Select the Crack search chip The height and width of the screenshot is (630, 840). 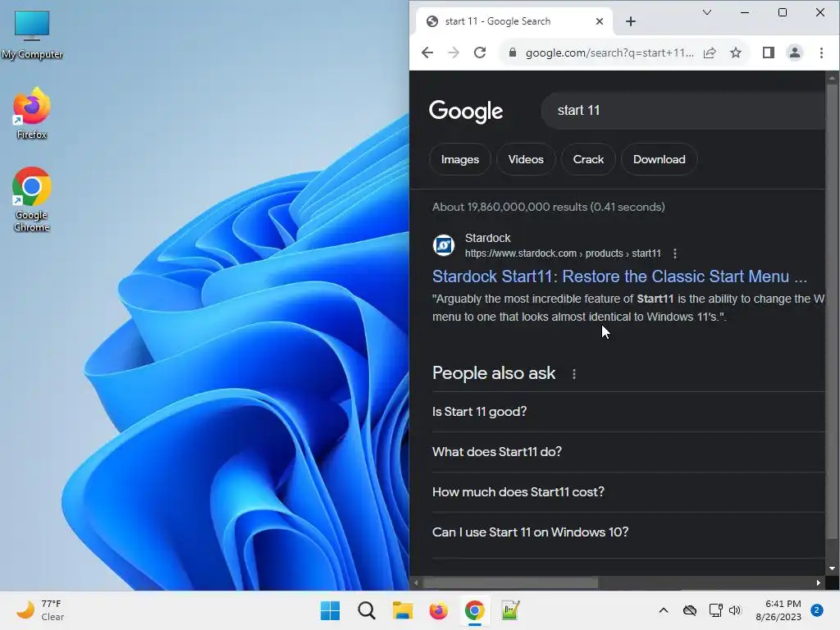pyautogui.click(x=588, y=159)
